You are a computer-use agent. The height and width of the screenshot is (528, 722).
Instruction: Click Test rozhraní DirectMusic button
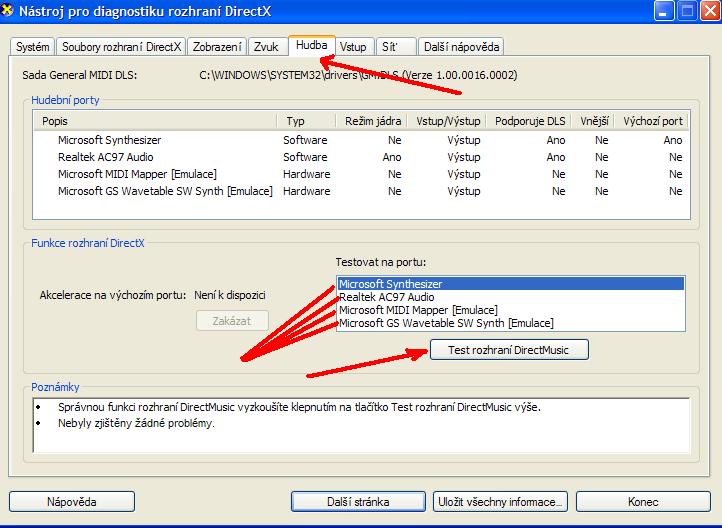(x=509, y=349)
